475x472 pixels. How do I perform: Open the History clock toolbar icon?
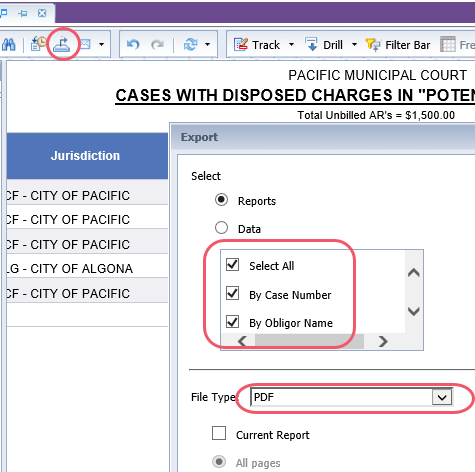tap(38, 44)
